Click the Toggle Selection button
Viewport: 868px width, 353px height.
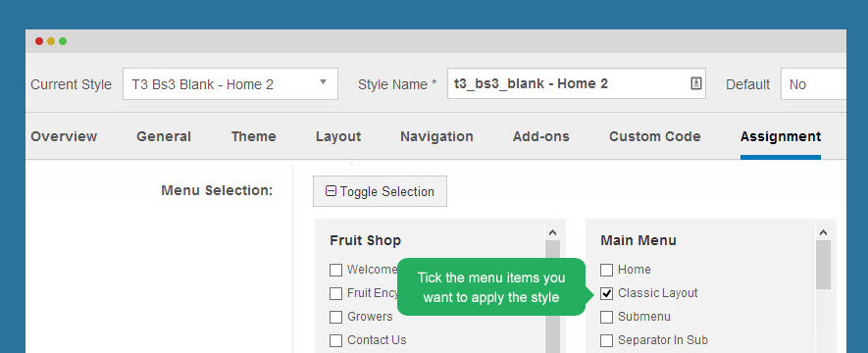[380, 191]
